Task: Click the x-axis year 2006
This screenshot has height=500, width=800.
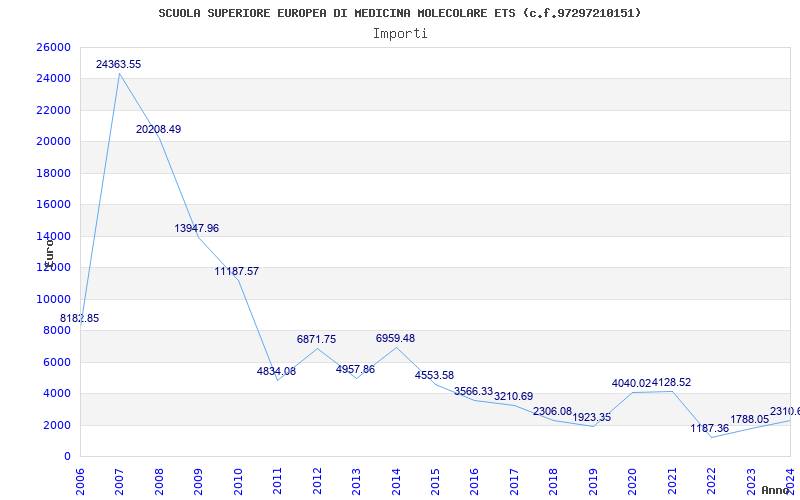Action: coord(80,480)
